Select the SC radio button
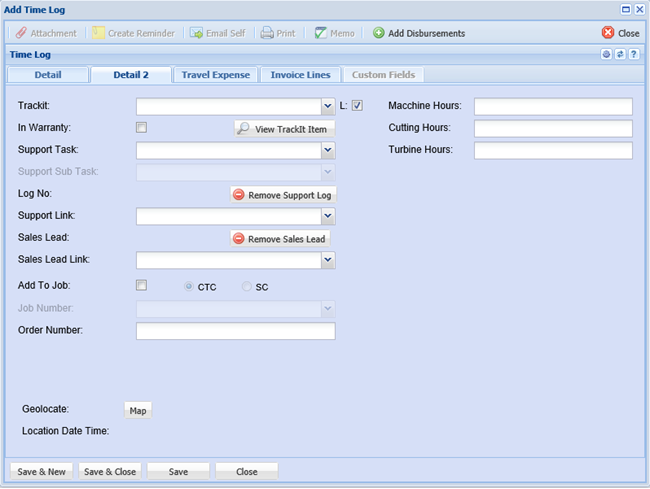The height and width of the screenshot is (489, 650). pyautogui.click(x=247, y=287)
